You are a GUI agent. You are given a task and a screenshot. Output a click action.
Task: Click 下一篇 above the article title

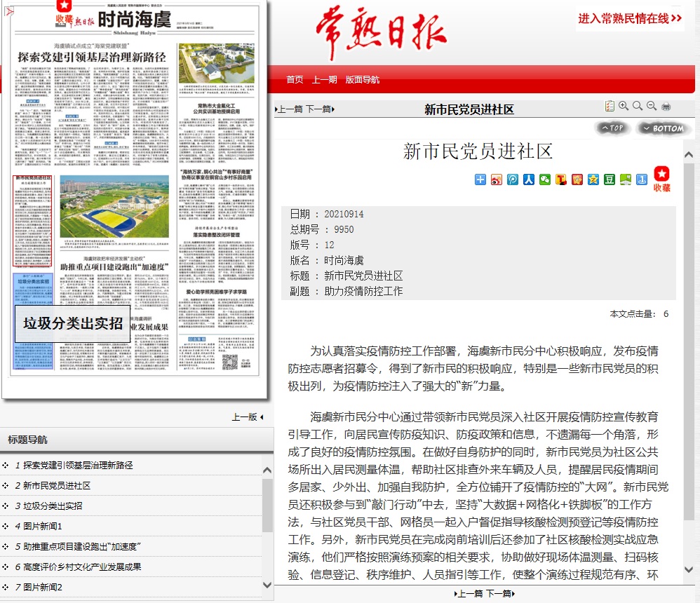coord(320,109)
